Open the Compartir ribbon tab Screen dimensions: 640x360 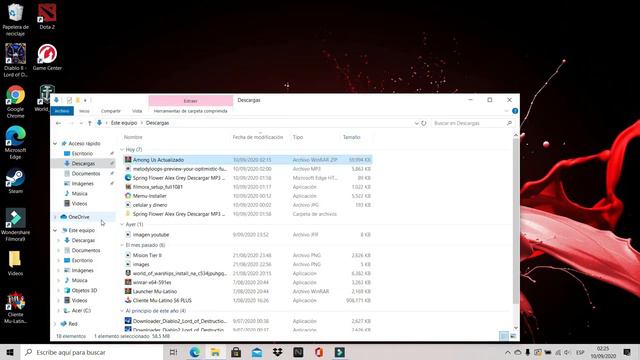pyautogui.click(x=111, y=111)
